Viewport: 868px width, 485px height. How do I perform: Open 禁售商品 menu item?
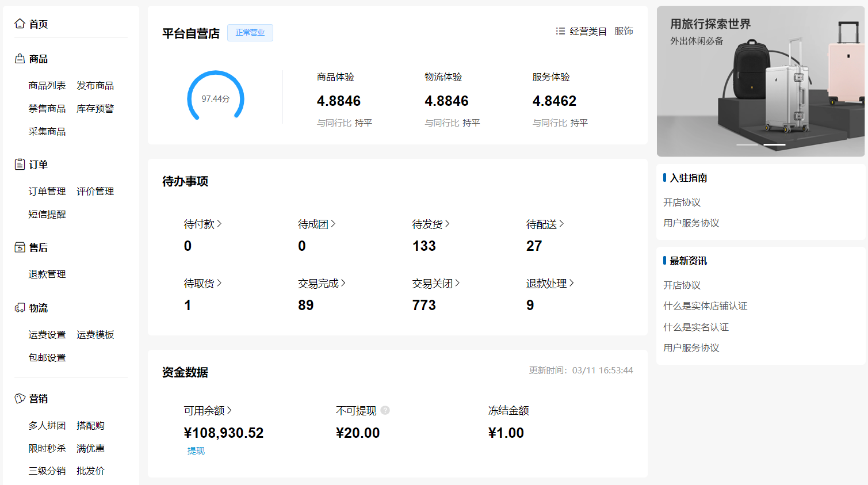(x=47, y=109)
